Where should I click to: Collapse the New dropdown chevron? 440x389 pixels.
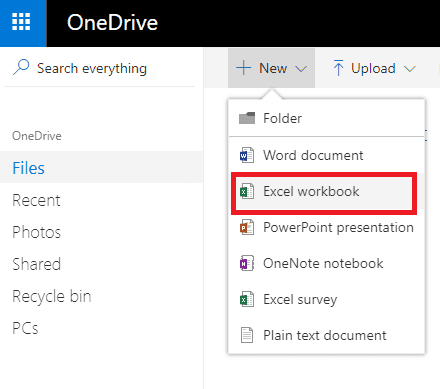(x=301, y=69)
